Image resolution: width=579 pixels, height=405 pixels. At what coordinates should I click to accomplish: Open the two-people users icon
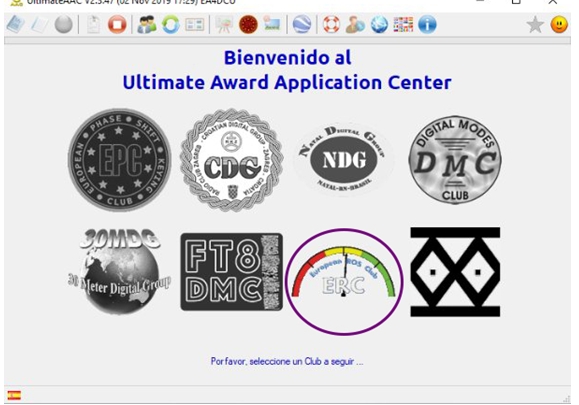[147, 25]
